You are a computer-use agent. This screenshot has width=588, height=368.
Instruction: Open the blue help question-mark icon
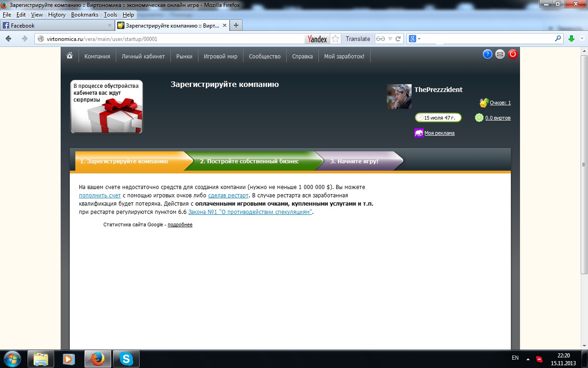(x=487, y=54)
